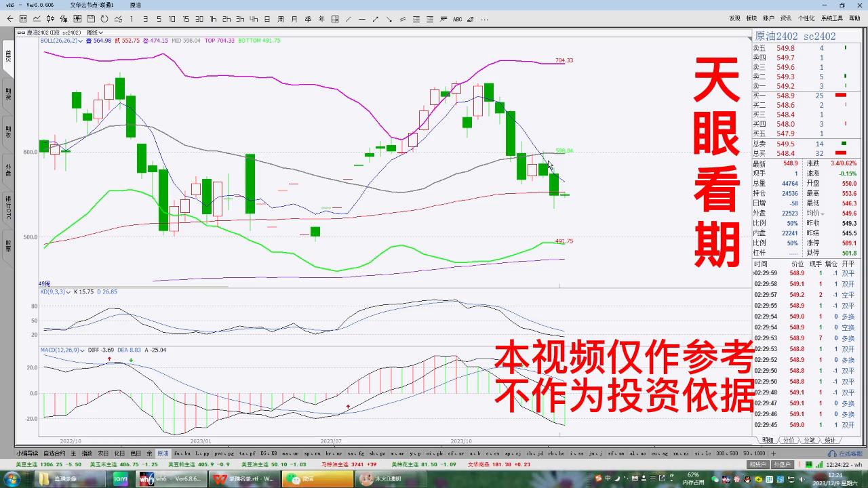This screenshot has width=868, height=488.
Task: Open the MACD(12,26,9) indicator label
Action: (61, 350)
